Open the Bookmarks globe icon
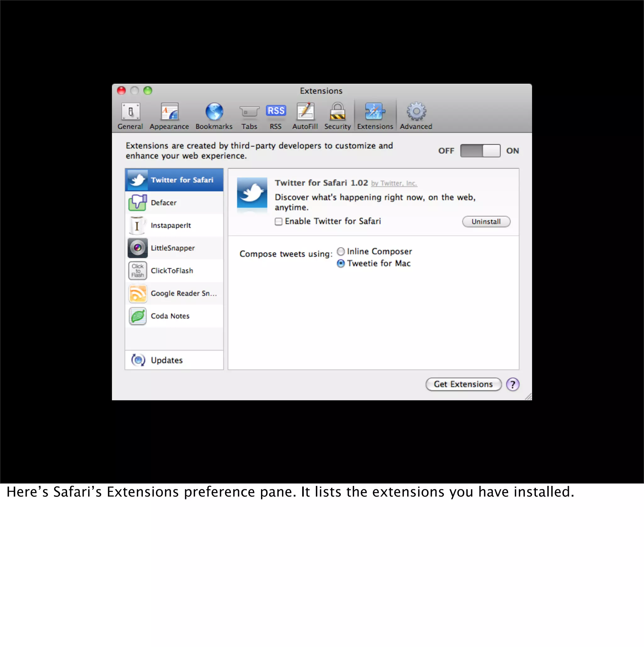This screenshot has width=644, height=647. [x=214, y=111]
